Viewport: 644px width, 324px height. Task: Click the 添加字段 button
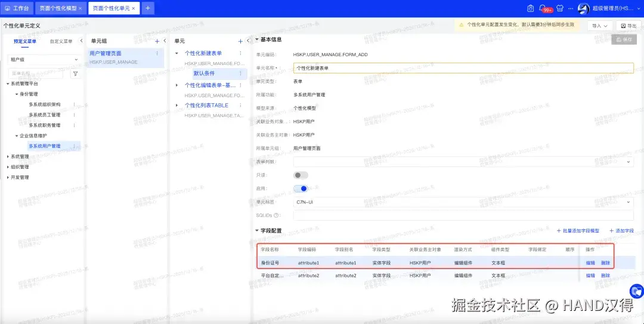[621, 231]
